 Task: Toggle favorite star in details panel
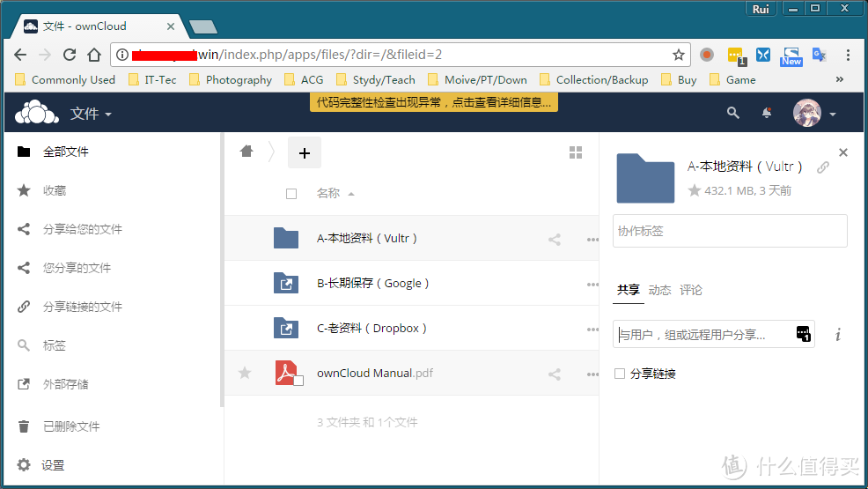coord(695,190)
